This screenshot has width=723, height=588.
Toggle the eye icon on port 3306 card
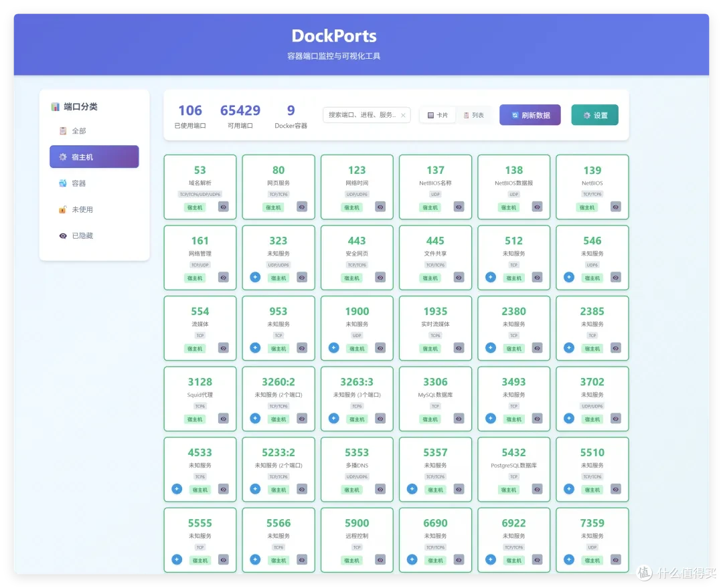(x=459, y=418)
